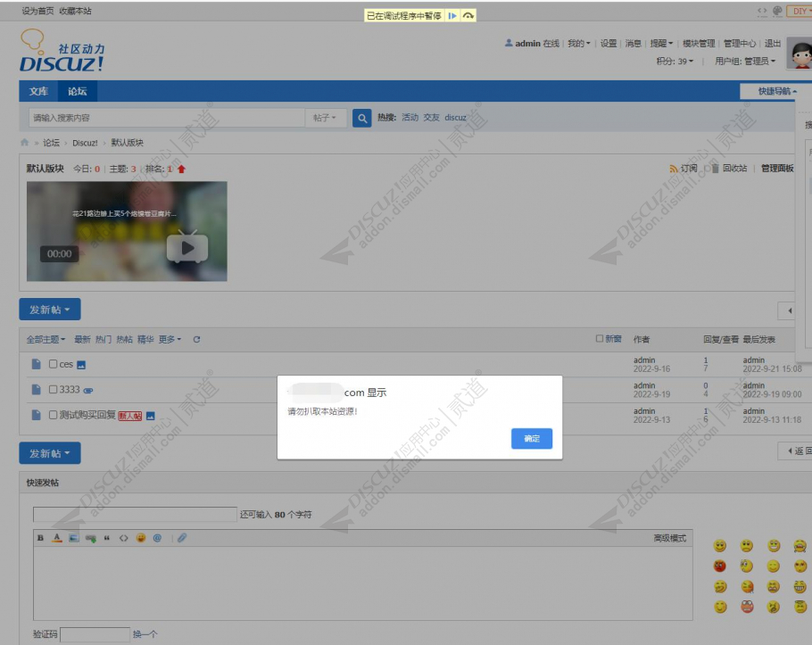The width and height of the screenshot is (812, 645).
Task: Insert image in quick post editor
Action: pos(74,538)
